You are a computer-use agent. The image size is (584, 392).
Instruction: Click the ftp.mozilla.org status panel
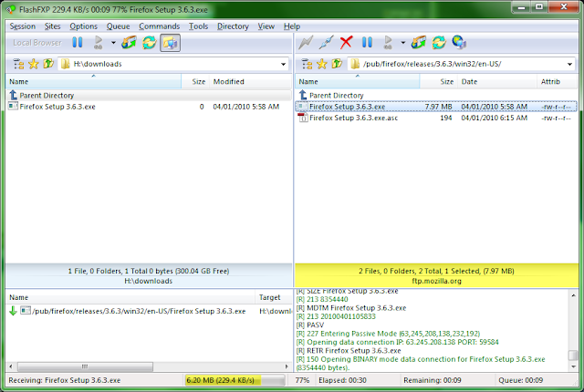click(436, 276)
